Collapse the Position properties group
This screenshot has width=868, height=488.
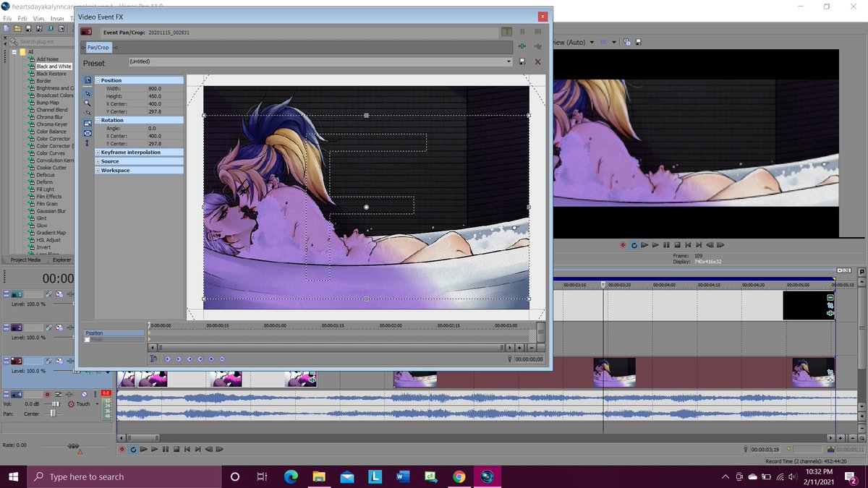[x=98, y=80]
